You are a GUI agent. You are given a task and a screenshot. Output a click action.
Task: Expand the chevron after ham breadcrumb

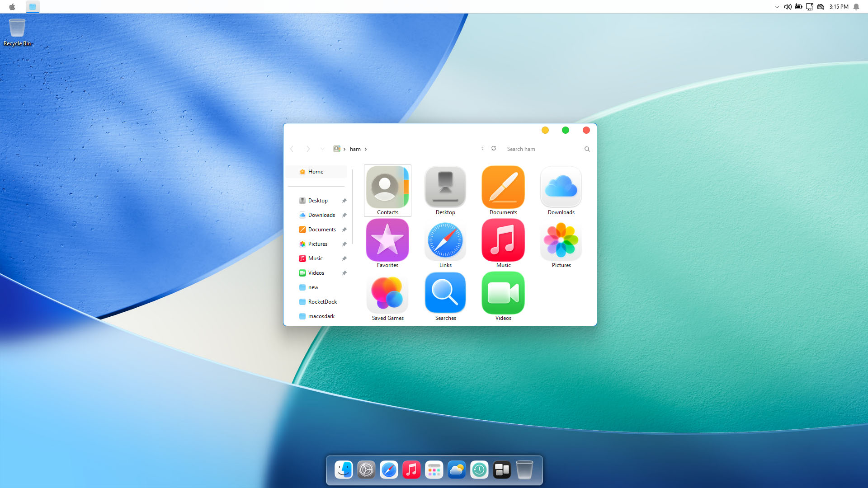tap(366, 149)
